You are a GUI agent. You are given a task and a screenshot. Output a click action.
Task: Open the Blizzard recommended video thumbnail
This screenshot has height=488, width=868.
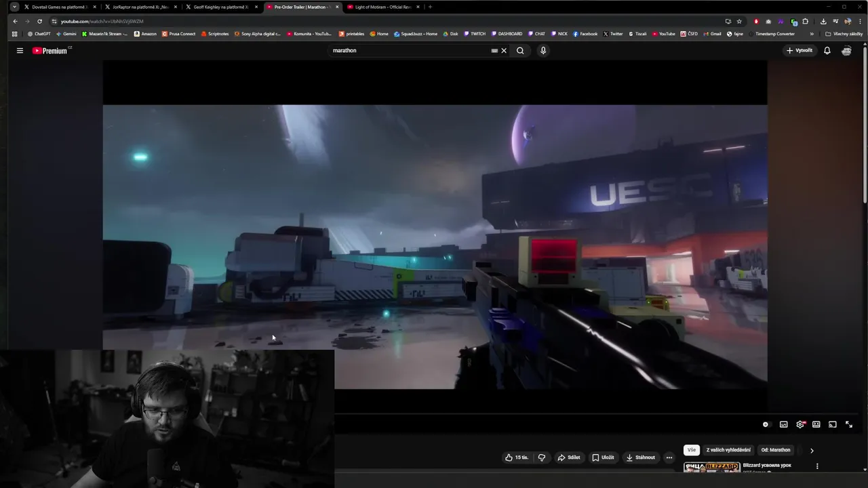[x=711, y=468]
